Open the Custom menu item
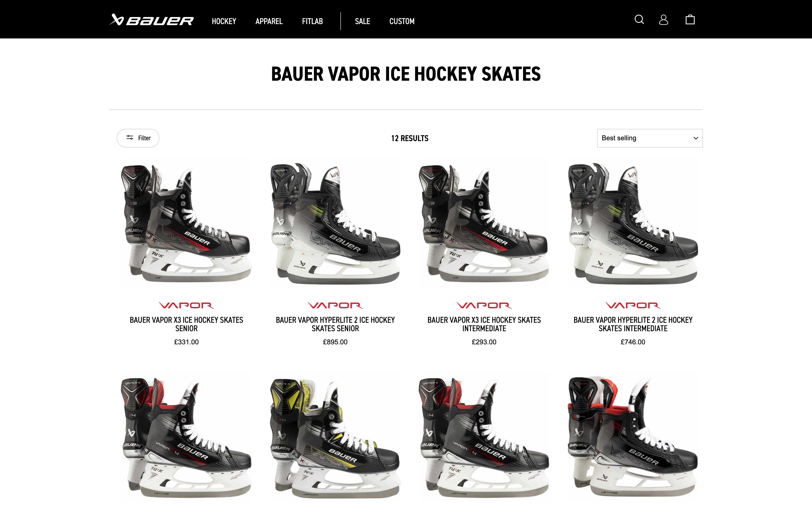 click(x=402, y=21)
